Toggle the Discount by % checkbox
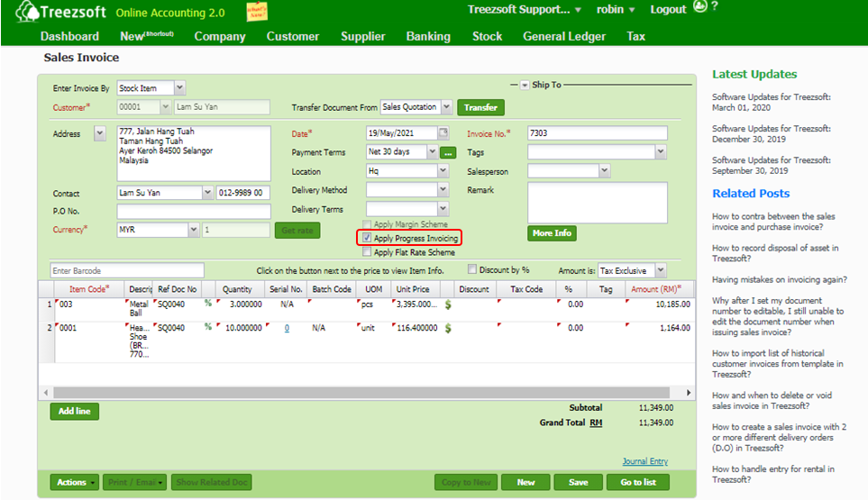The width and height of the screenshot is (868, 500). [471, 269]
